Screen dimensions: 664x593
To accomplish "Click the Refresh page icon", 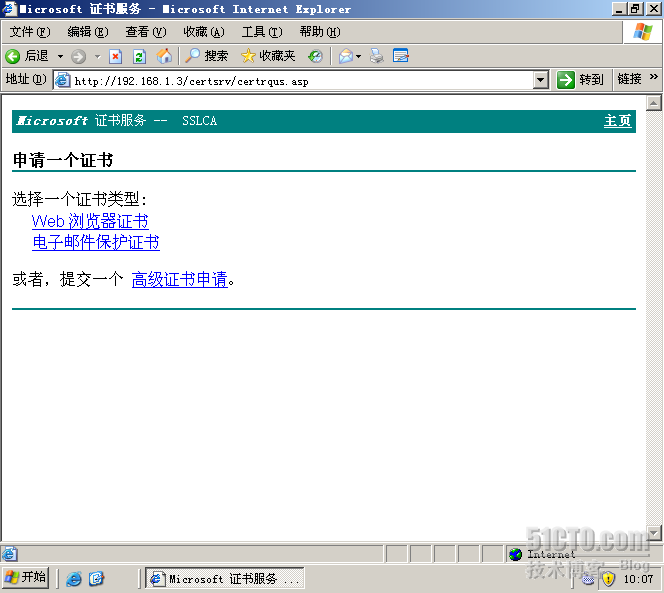I will (x=139, y=56).
